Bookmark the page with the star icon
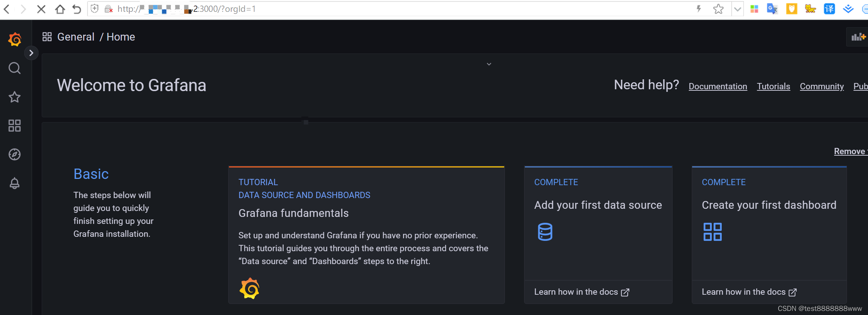 tap(718, 9)
